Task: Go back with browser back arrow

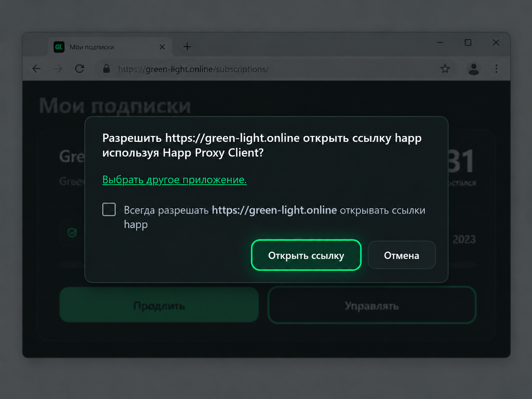Action: (36, 69)
